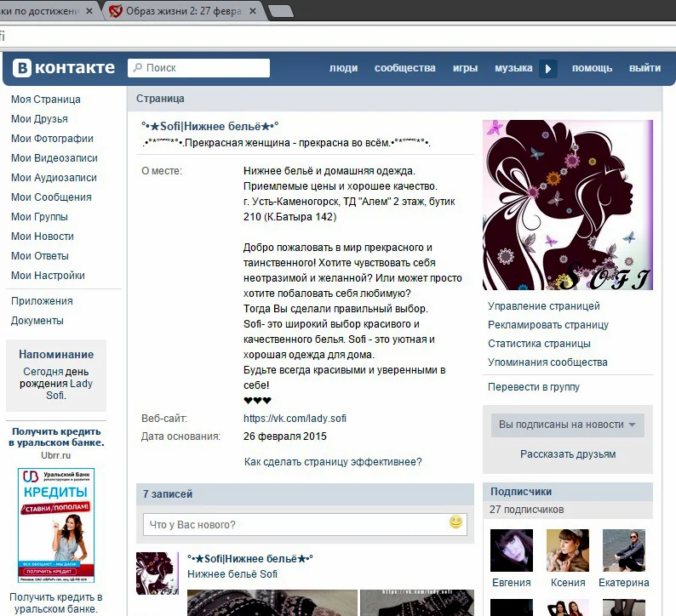Image resolution: width=676 pixels, height=616 pixels.
Task: Open Мои Друзья in sidebar
Action: pos(39,119)
